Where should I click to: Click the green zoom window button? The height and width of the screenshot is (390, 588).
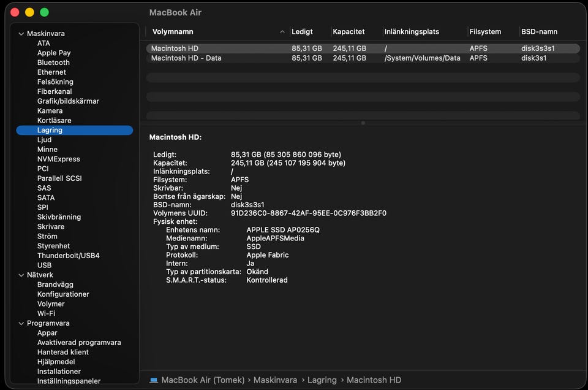pos(44,12)
